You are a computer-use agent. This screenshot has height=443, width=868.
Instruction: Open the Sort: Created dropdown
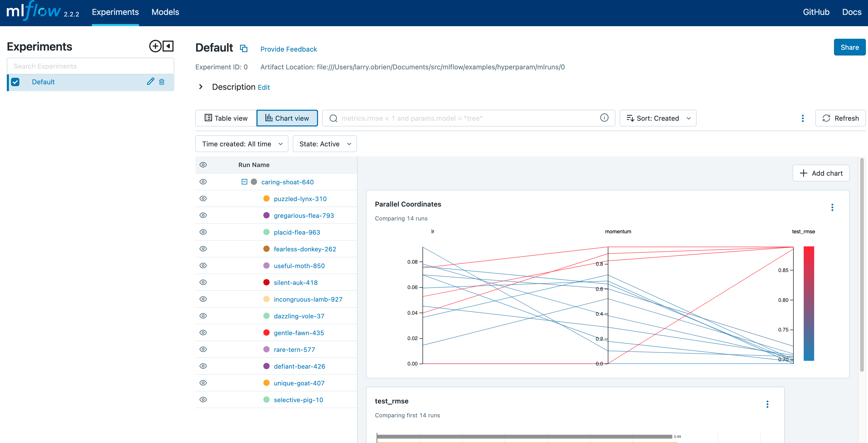[x=658, y=118]
